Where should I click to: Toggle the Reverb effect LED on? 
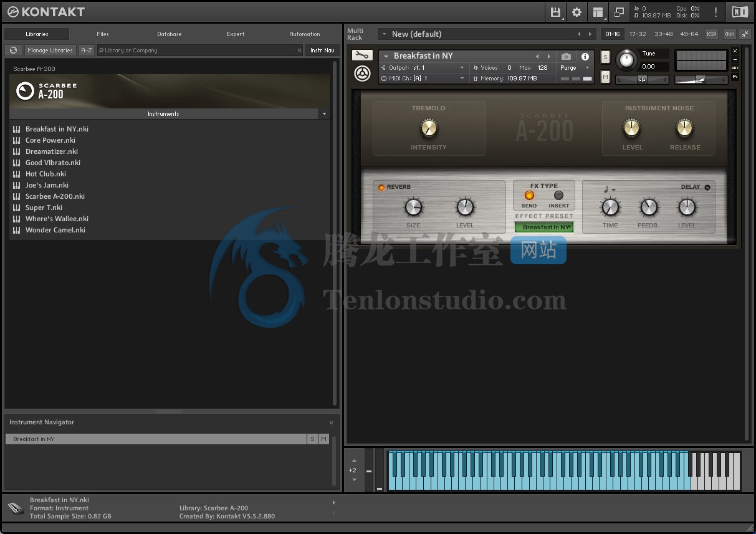coord(381,186)
